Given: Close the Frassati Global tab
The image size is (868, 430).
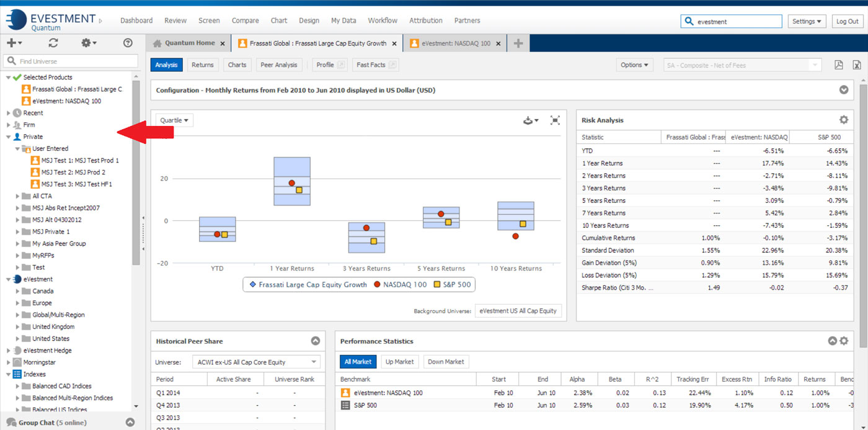Looking at the screenshot, I should 394,43.
